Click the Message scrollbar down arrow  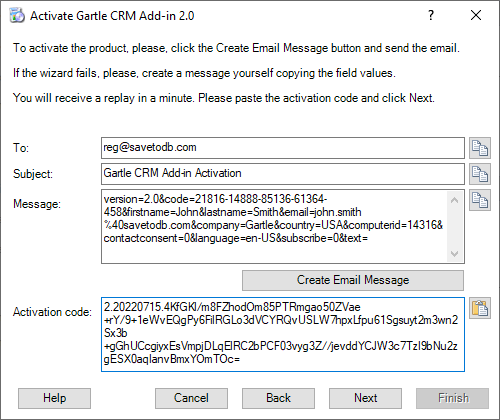pyautogui.click(x=454, y=254)
